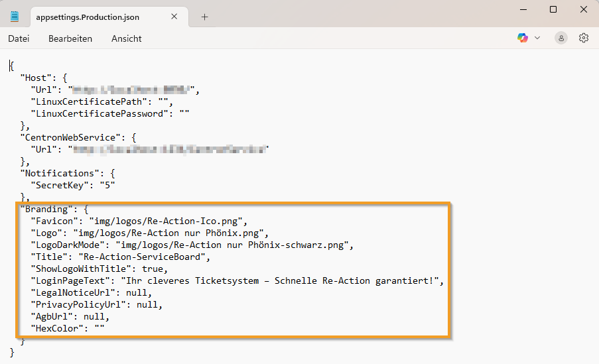Click the Notepad app icon in title bar
Viewport: 599px width, 364px height.
15,17
